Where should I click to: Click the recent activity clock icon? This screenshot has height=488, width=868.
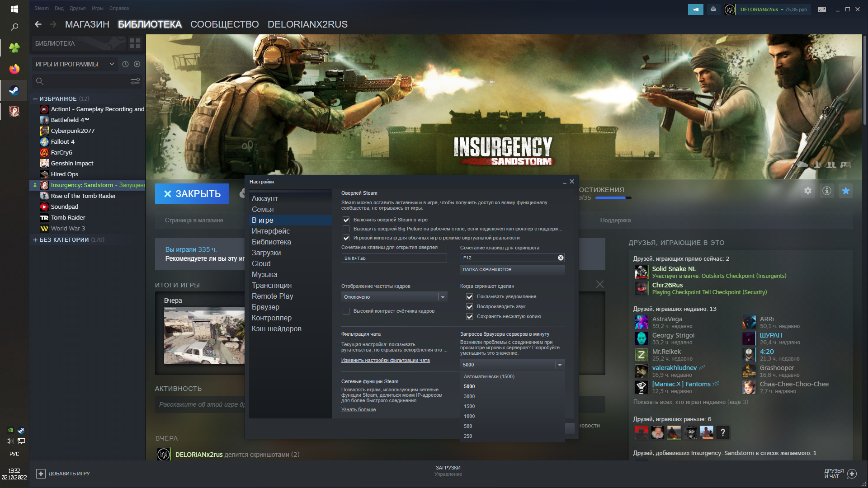126,64
